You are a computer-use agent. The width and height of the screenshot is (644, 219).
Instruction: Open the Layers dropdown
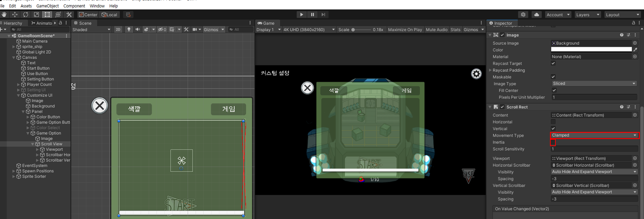click(588, 15)
